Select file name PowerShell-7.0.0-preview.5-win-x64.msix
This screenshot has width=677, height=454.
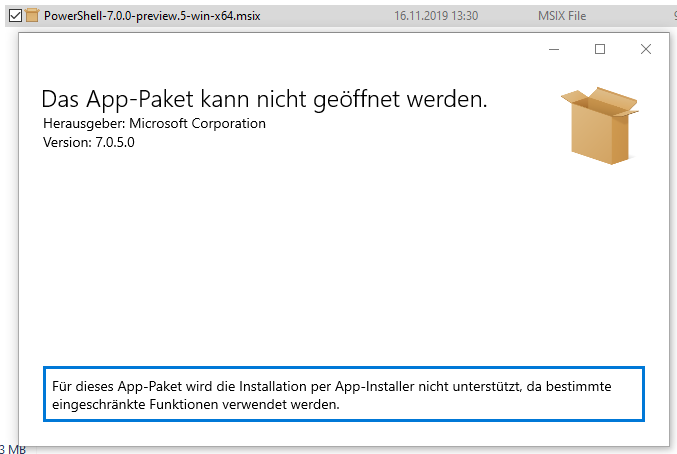tap(152, 16)
